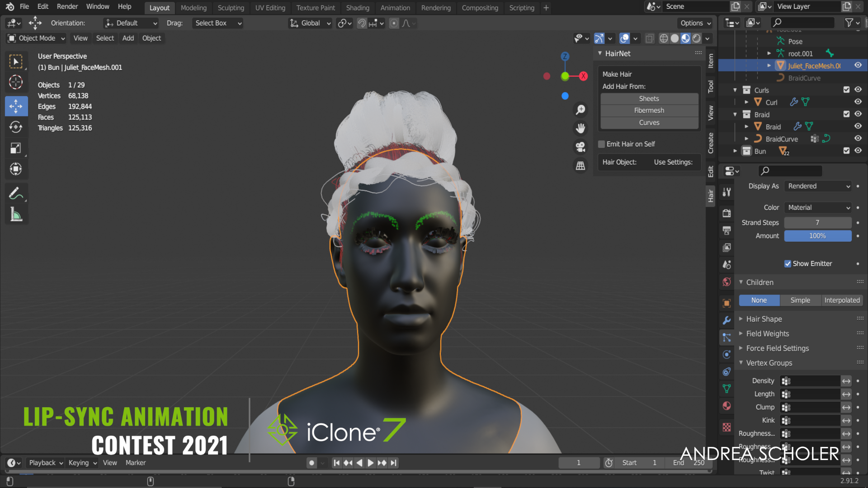
Task: Click the Density vertex group field
Action: (x=810, y=381)
